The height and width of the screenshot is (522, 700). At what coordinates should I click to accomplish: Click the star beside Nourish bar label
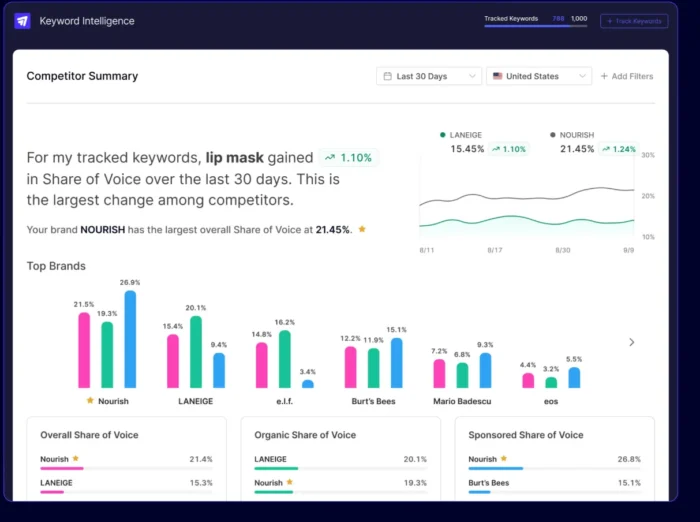(x=90, y=400)
